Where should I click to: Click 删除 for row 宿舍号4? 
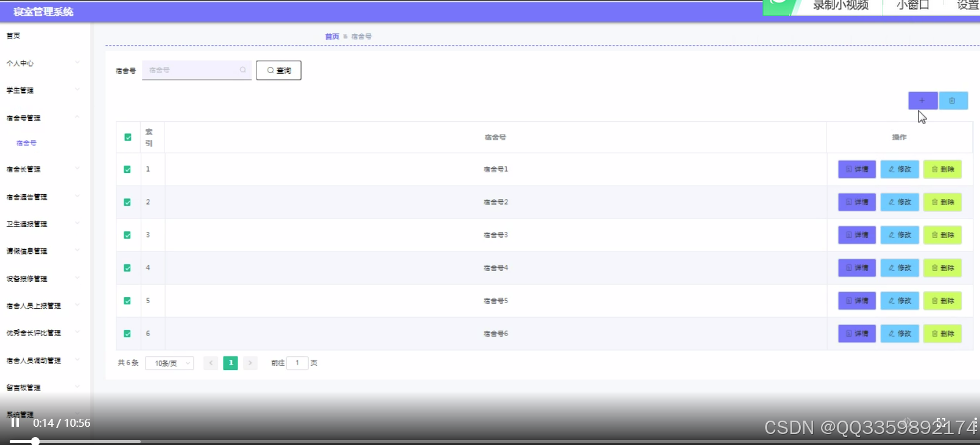[942, 268]
